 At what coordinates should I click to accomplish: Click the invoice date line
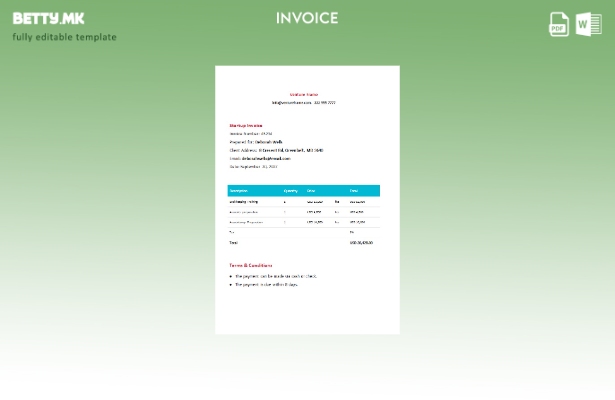(x=253, y=166)
